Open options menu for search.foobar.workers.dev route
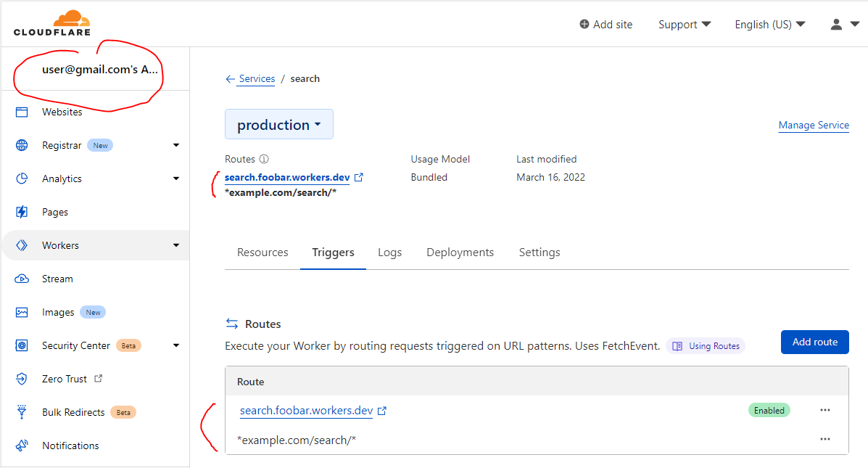 (824, 411)
